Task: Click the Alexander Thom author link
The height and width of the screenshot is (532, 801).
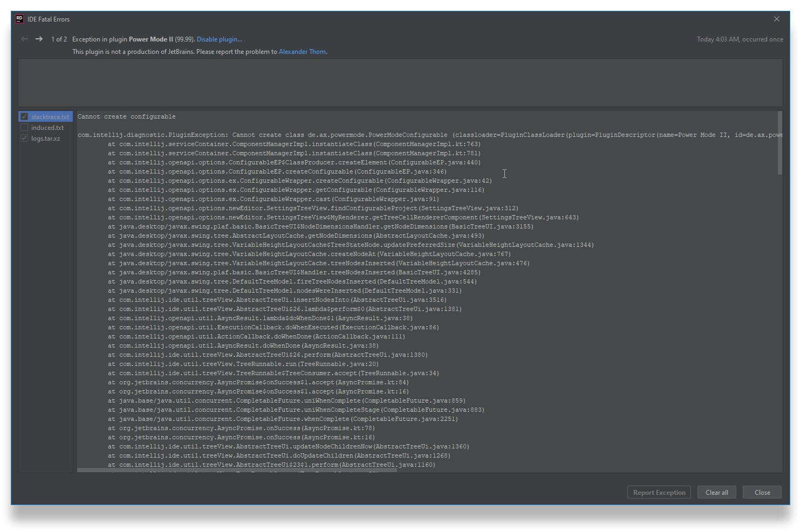Action: coord(302,51)
